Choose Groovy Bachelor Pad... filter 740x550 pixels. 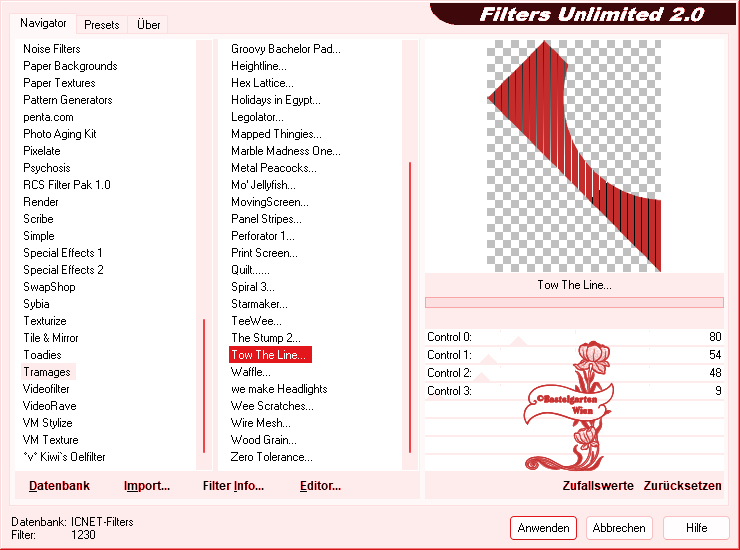click(x=286, y=49)
